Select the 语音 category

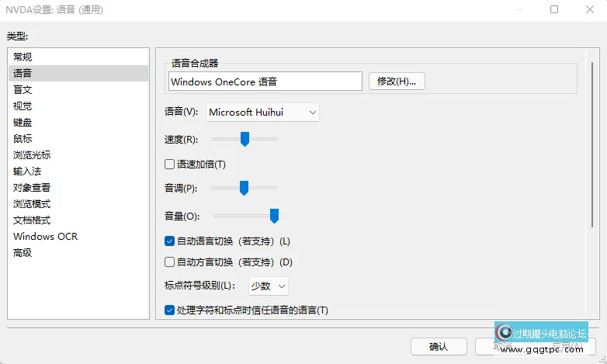coord(78,73)
